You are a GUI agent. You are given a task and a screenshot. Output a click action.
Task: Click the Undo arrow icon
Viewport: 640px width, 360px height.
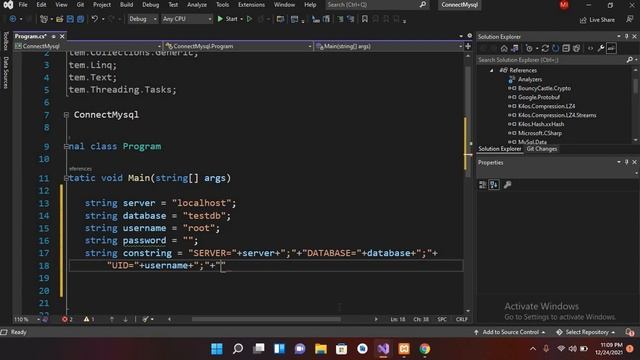(x=95, y=19)
